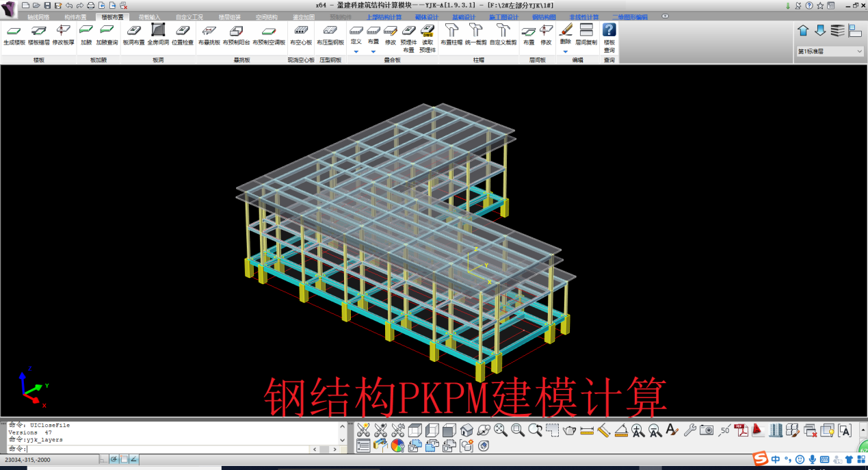
Task: Open the 上部结构计算 tab
Action: tap(384, 16)
